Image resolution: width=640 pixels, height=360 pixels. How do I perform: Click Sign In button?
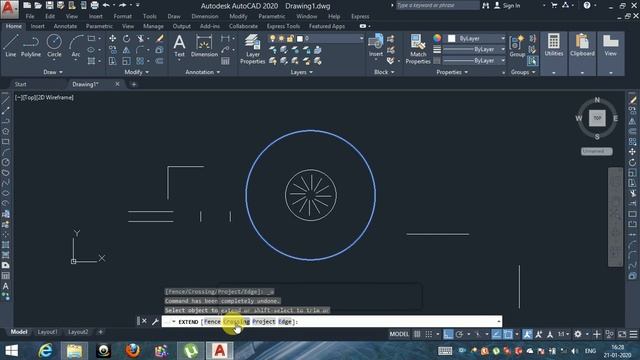click(x=507, y=6)
